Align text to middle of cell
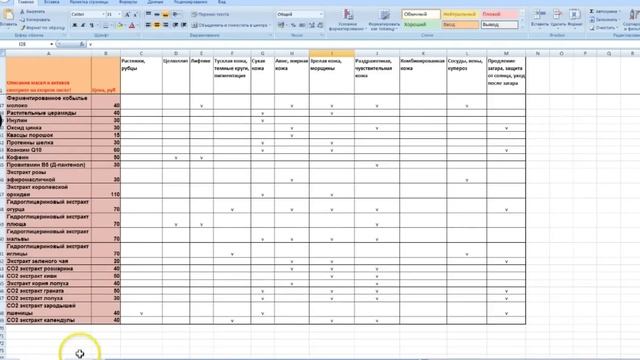The image size is (640, 360). (x=157, y=14)
